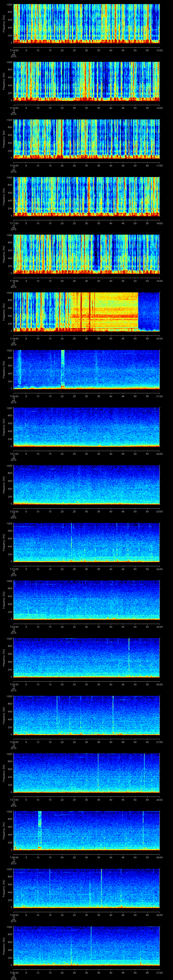
Task: Click the 7:17:00 start time label
Action: click(14, 223)
